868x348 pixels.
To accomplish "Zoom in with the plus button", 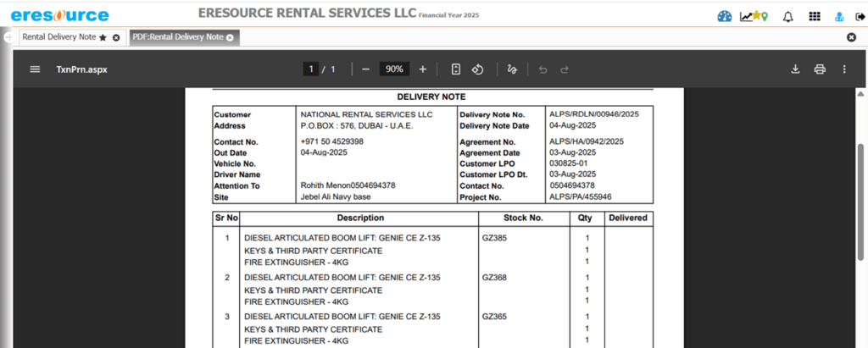I will point(423,69).
